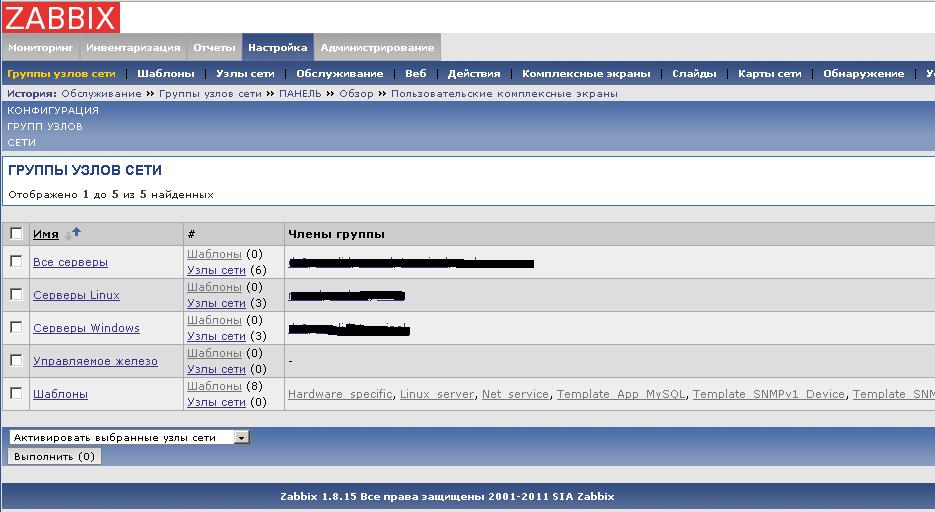Image resolution: width=935 pixels, height=512 pixels.
Task: Go to Слайды submenu item
Action: [694, 74]
